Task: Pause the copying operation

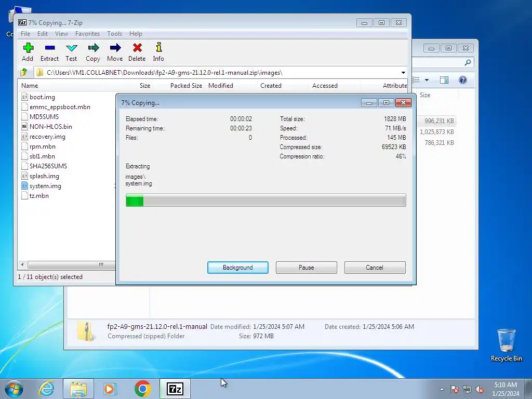Action: (307, 268)
